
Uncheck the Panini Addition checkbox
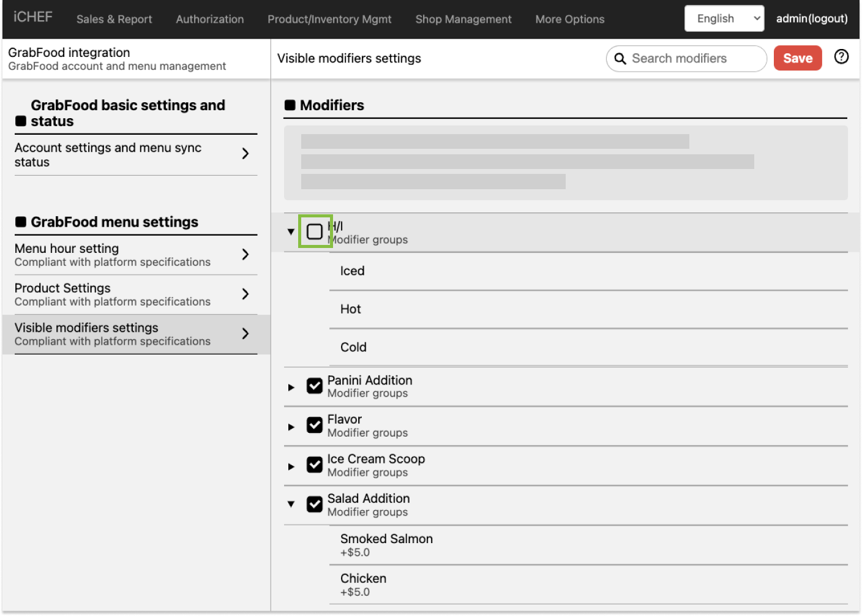click(x=315, y=386)
